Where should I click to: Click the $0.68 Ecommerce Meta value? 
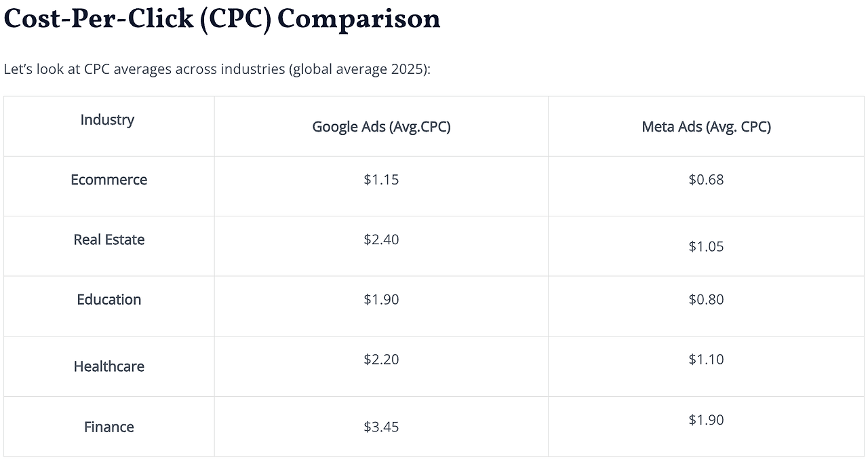coord(706,180)
